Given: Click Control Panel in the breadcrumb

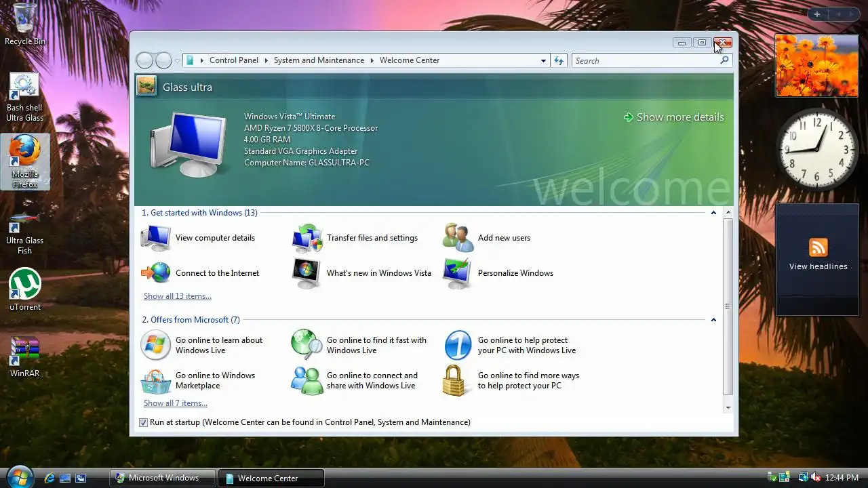Looking at the screenshot, I should point(234,60).
